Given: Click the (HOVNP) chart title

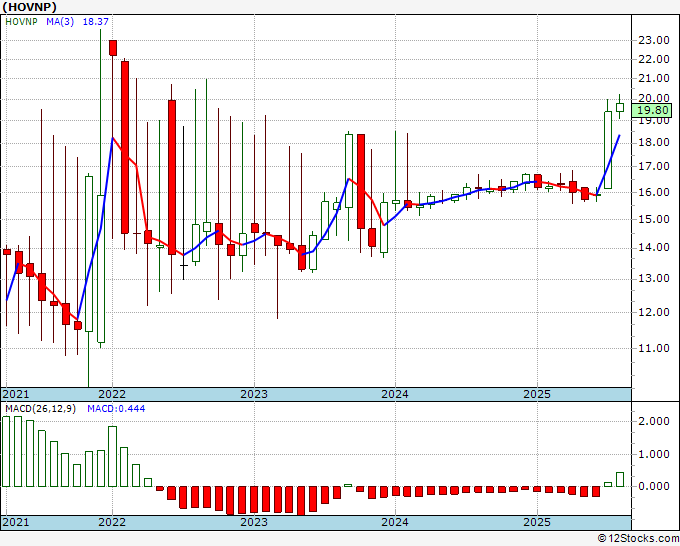Looking at the screenshot, I should pos(29,7).
